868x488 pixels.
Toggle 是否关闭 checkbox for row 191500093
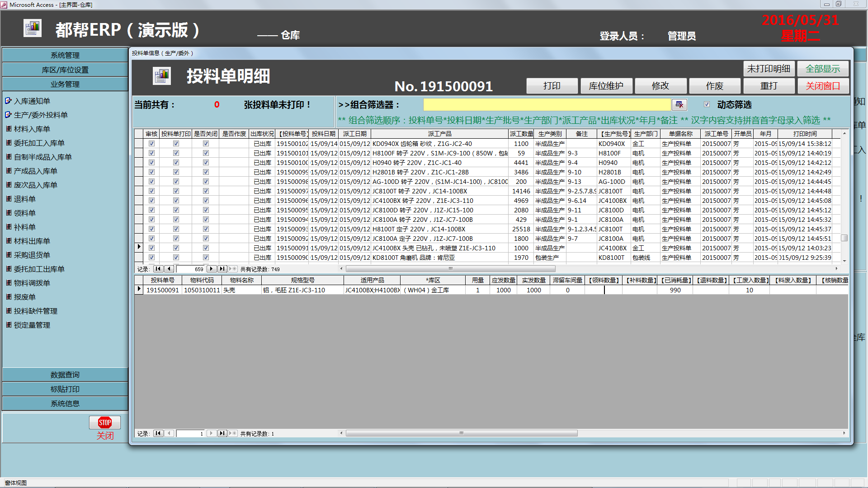click(206, 229)
